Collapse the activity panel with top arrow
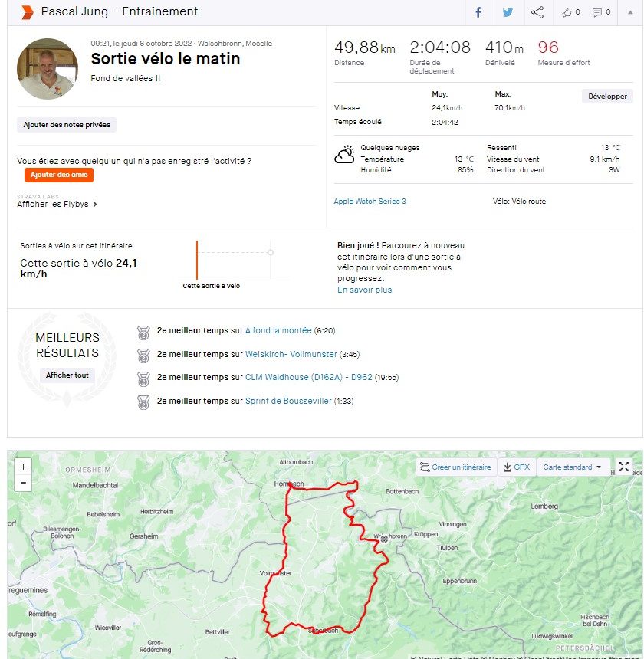This screenshot has height=659, width=644. (x=630, y=12)
